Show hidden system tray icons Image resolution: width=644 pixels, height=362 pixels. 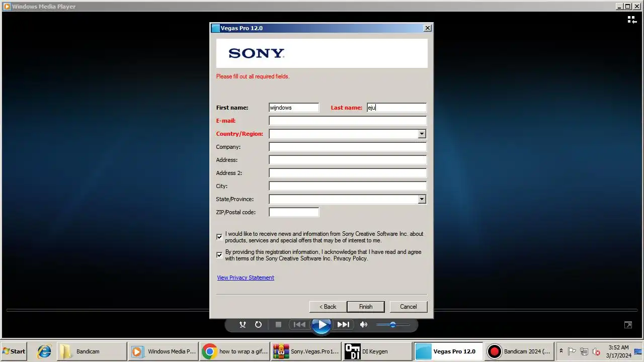coord(561,351)
